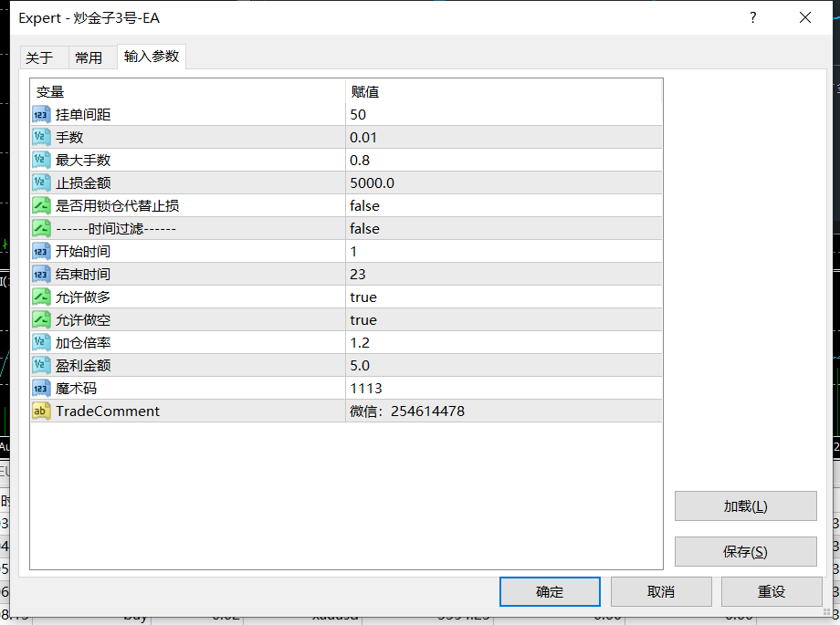Switch to the 关于 tab
Screen dimensions: 840x625
tap(39, 57)
